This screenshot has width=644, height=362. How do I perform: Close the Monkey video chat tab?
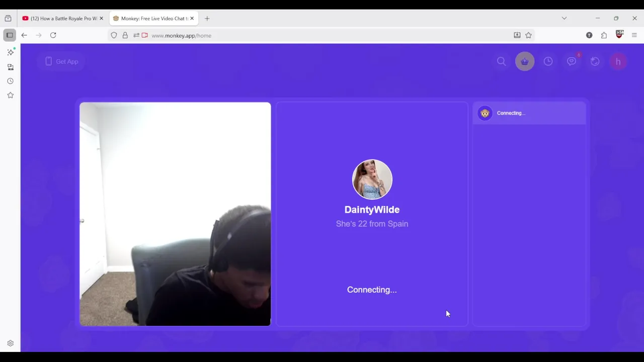(192, 19)
